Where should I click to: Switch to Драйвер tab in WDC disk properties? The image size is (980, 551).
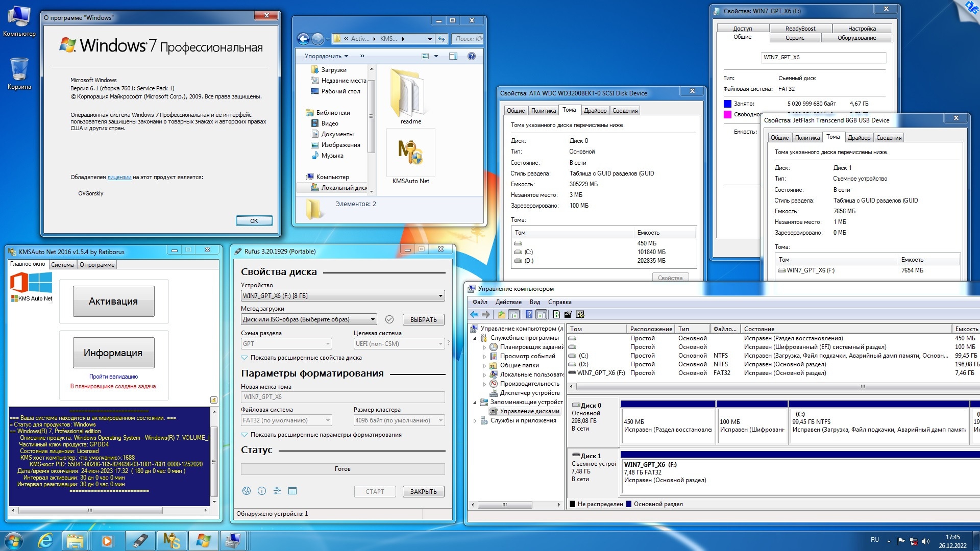click(595, 111)
